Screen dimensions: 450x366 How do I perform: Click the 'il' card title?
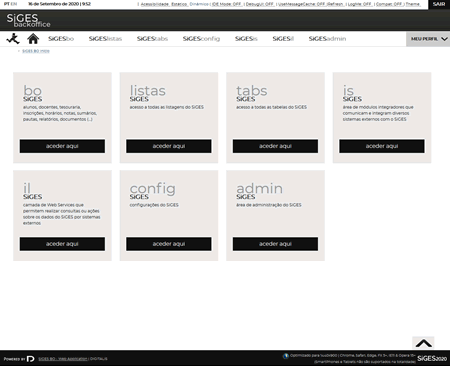point(27,188)
